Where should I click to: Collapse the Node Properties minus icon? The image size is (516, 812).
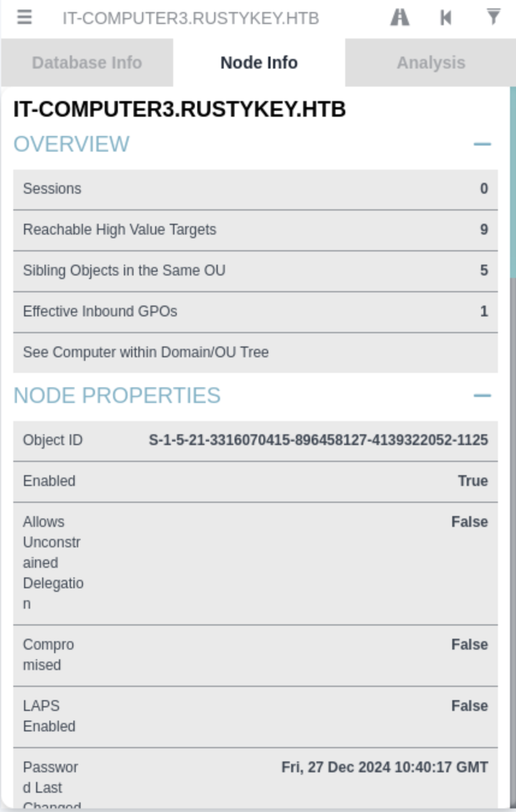coord(482,396)
